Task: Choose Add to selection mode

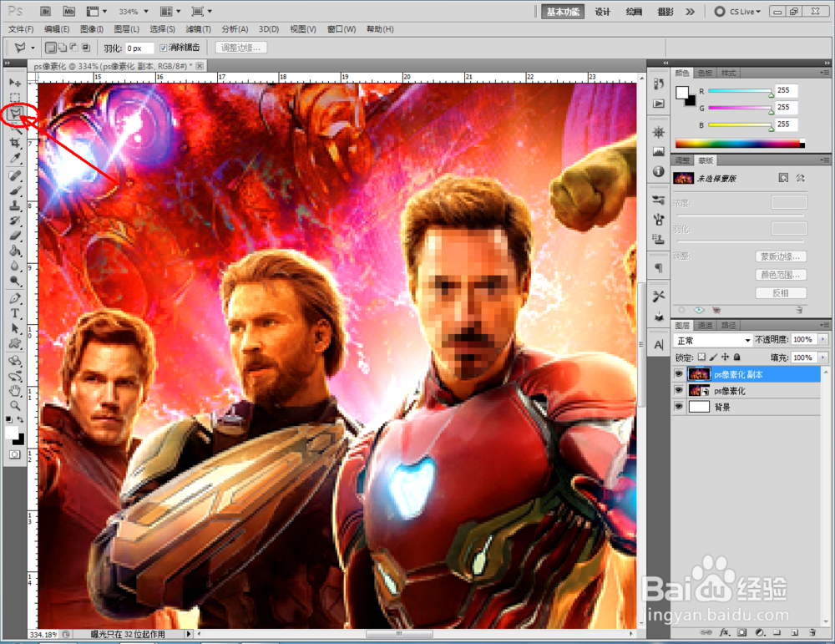Action: coord(63,48)
